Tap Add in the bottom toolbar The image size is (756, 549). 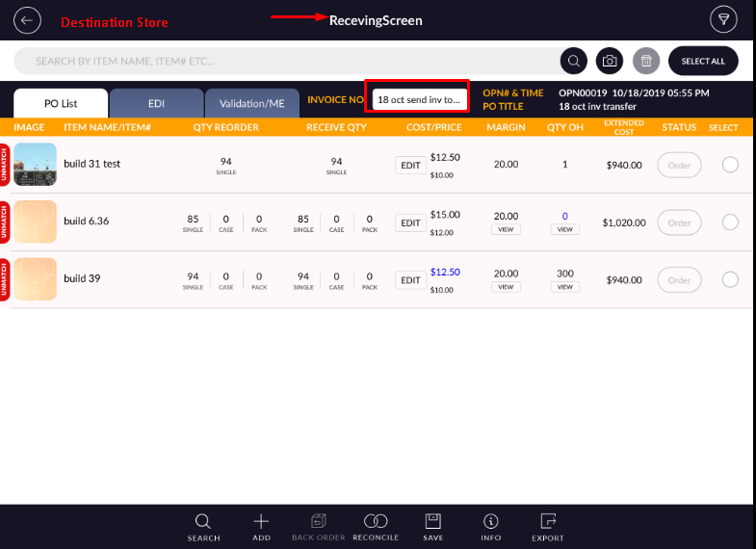[x=261, y=526]
